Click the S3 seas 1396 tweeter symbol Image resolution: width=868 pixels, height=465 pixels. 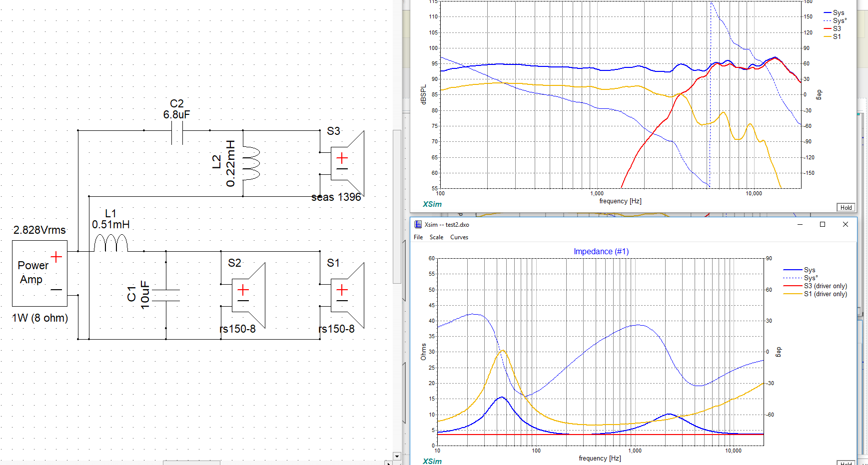(x=347, y=164)
